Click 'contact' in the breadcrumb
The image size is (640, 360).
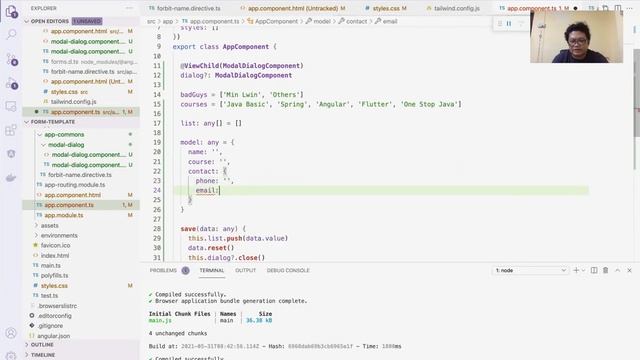[x=356, y=21]
